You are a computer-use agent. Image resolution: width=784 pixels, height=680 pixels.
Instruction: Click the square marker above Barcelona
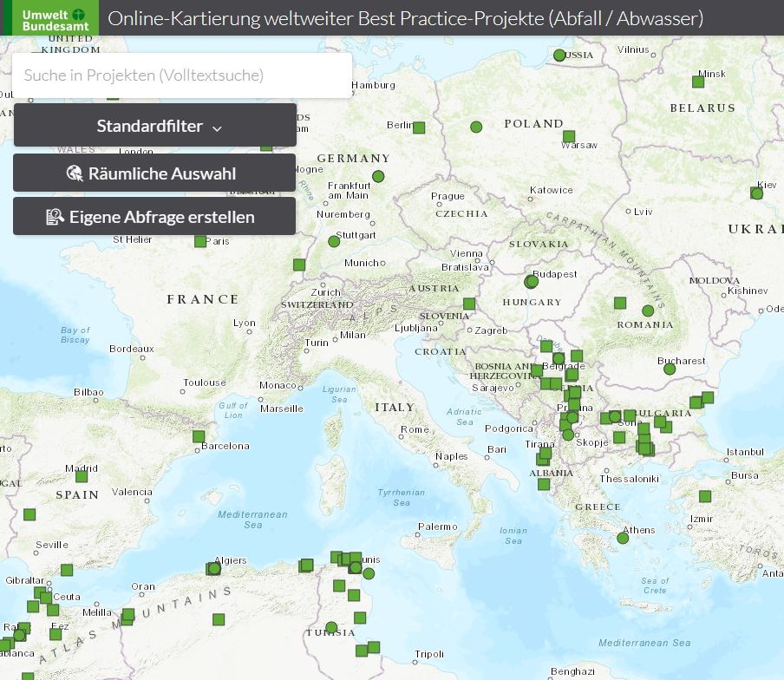(x=199, y=436)
